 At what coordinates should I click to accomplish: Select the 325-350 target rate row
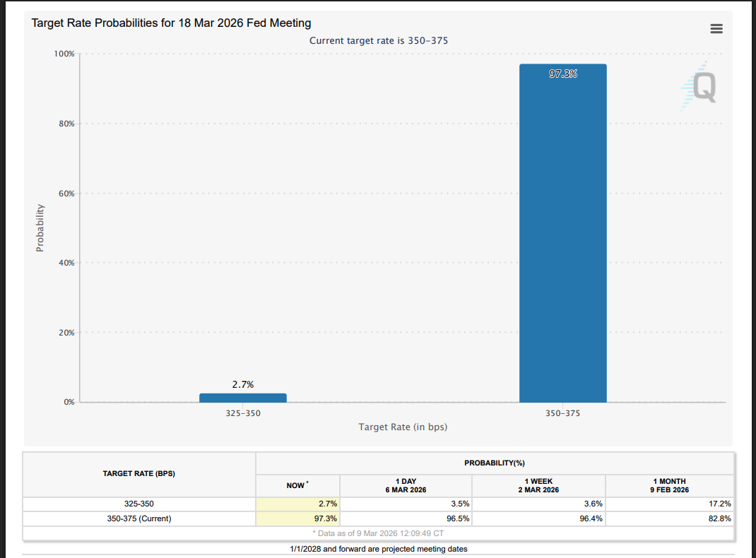coord(138,504)
